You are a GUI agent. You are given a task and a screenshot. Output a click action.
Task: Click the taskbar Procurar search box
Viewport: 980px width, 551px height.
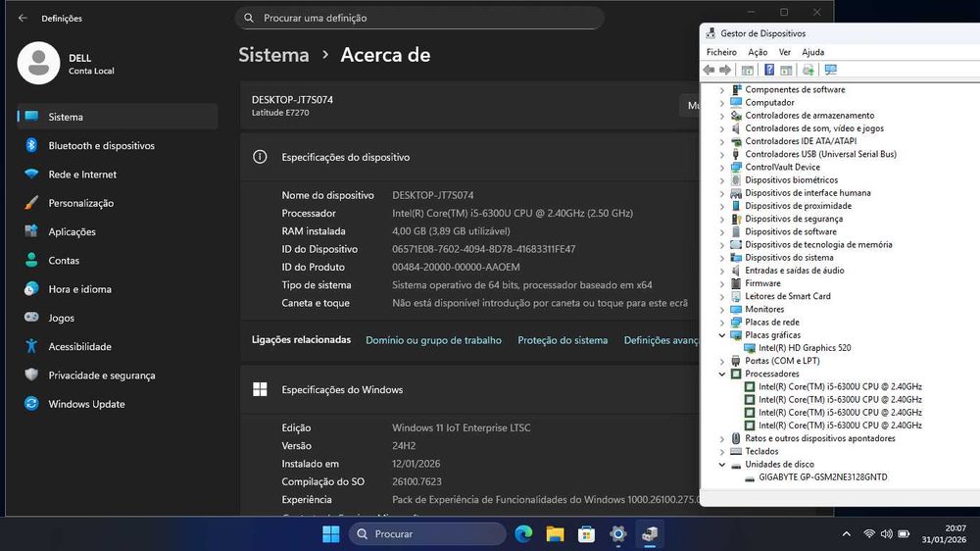coord(427,534)
